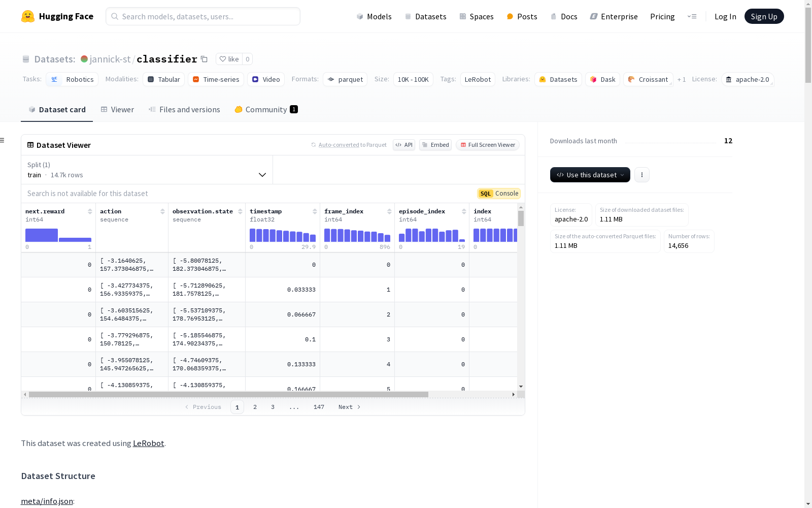Click the table horizontal scrollbar
812x508 pixels.
[x=228, y=394]
